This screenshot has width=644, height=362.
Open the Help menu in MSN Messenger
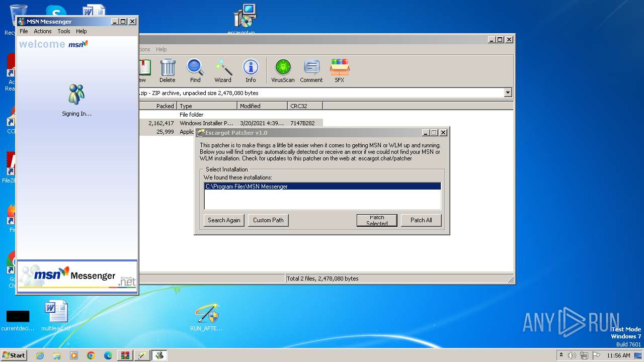point(82,31)
